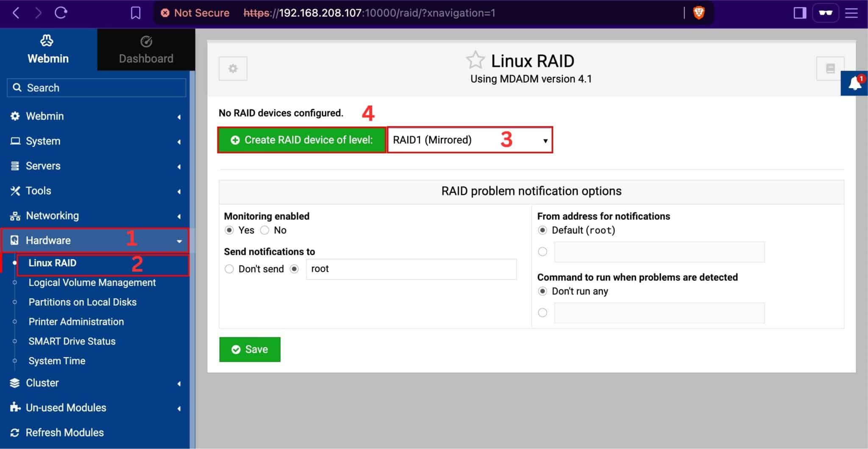Viewport: 868px width, 449px height.
Task: Collapse the Hardware section in the sidebar
Action: [x=178, y=241]
